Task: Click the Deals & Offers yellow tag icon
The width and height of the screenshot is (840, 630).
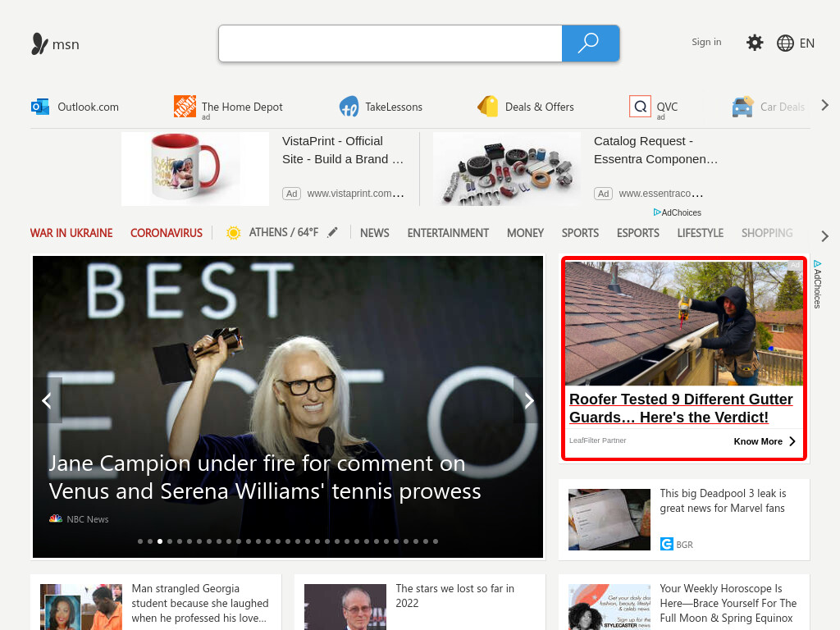Action: pos(487,106)
